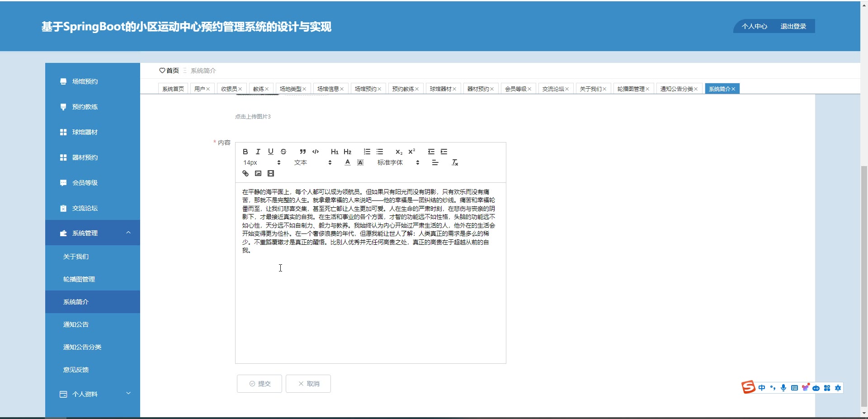Select 意见反馈 submenu item
Viewport: 868px width, 419px height.
click(x=93, y=370)
